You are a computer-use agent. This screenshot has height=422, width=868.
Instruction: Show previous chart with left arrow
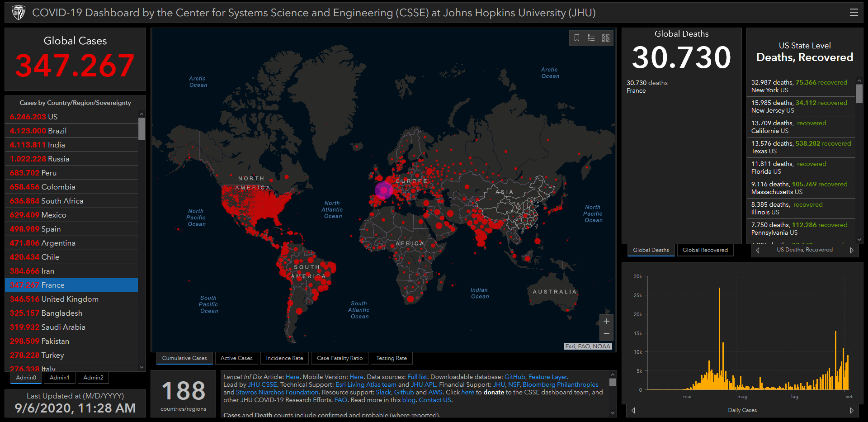tap(633, 410)
